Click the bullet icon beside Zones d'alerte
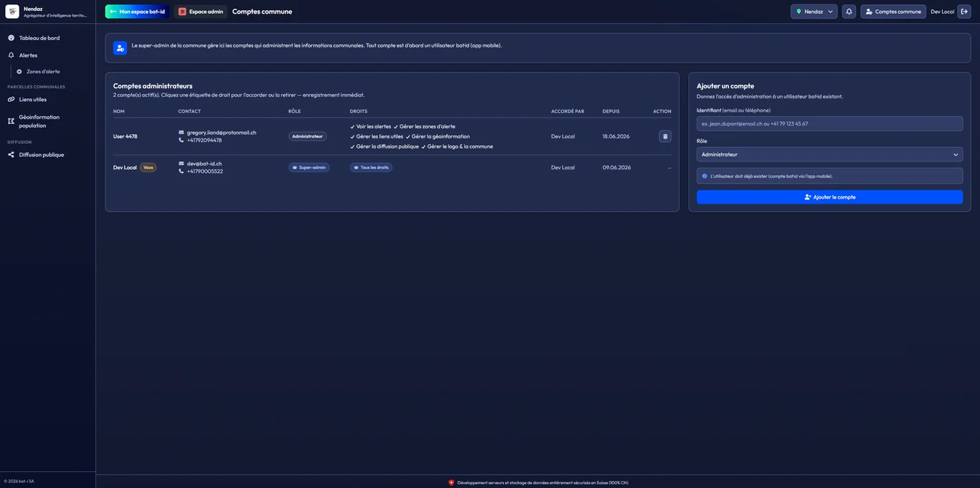 click(19, 72)
